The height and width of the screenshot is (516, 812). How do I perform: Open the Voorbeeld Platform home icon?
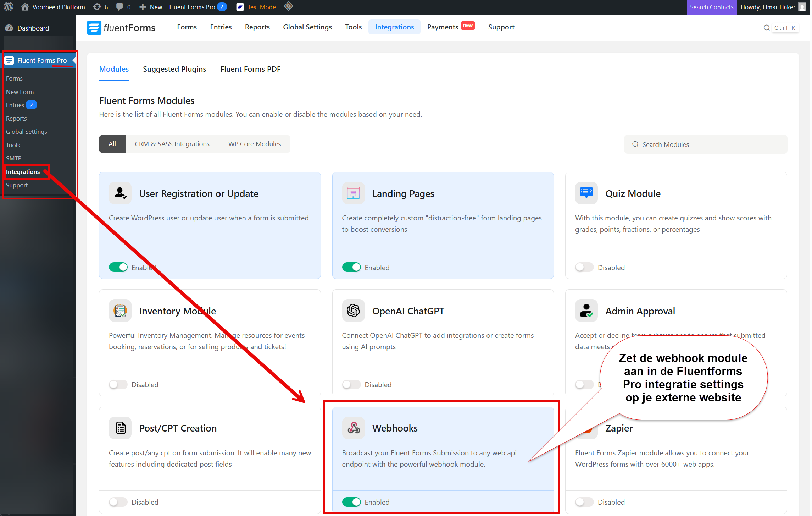tap(25, 7)
